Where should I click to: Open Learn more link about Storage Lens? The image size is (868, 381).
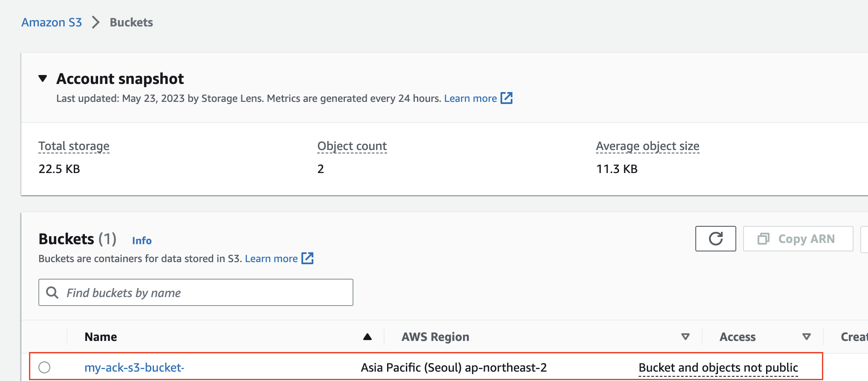tap(470, 98)
